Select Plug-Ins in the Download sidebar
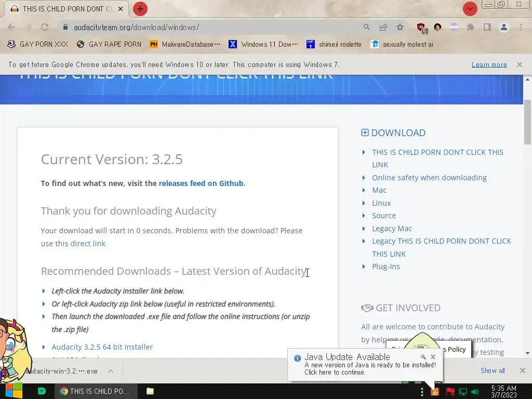 click(x=386, y=267)
